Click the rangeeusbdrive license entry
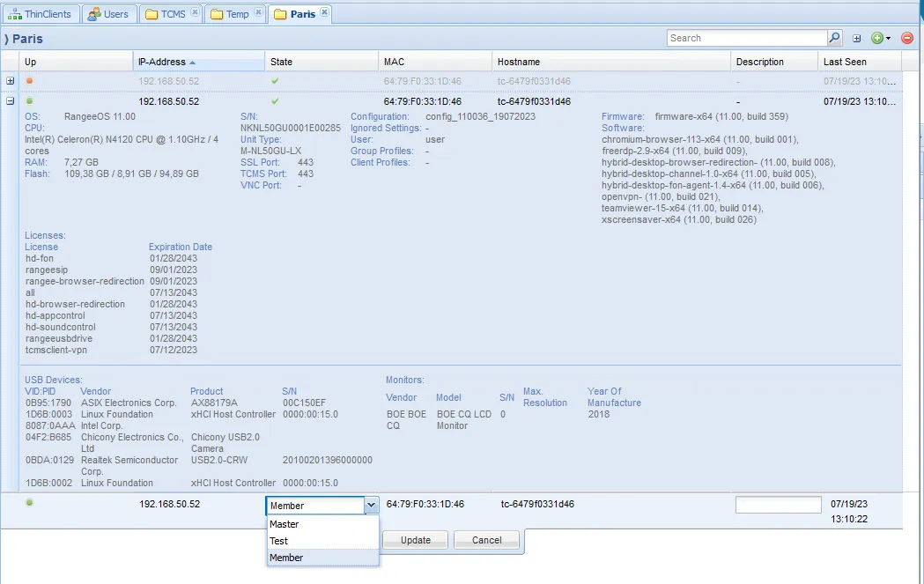This screenshot has width=924, height=584. pyautogui.click(x=59, y=338)
